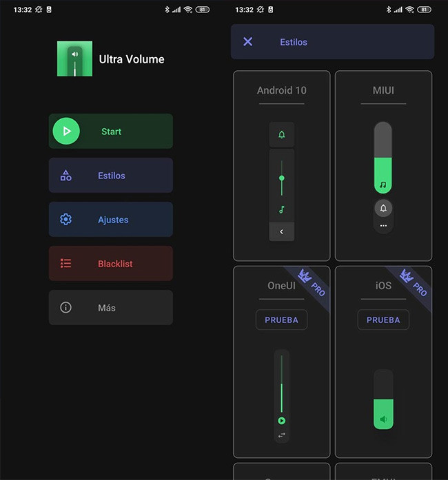The image size is (448, 480).
Task: Try iOS style with PRUEBA button
Action: [383, 320]
